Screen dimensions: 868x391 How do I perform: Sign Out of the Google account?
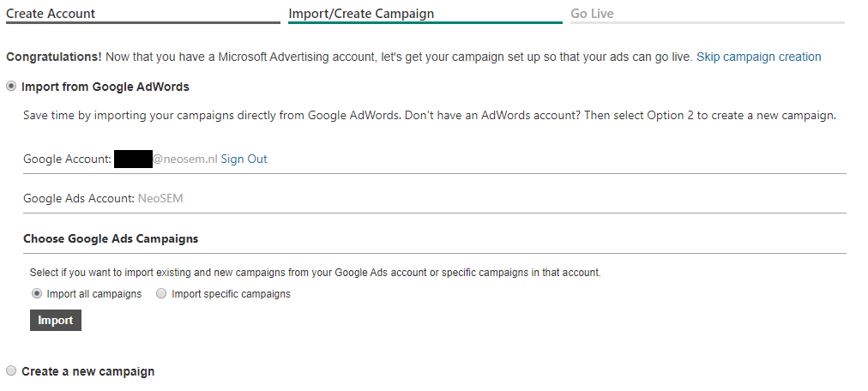pos(244,159)
